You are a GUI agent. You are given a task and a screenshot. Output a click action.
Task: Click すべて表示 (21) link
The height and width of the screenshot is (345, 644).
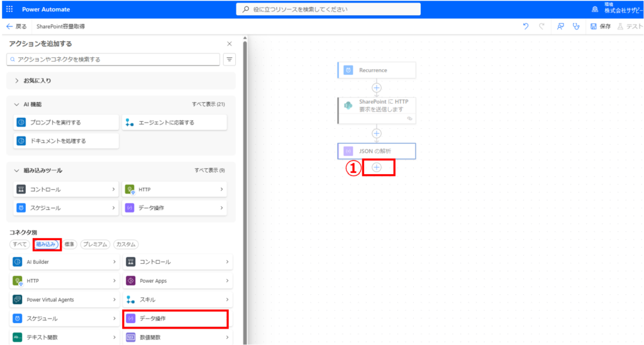coord(208,104)
